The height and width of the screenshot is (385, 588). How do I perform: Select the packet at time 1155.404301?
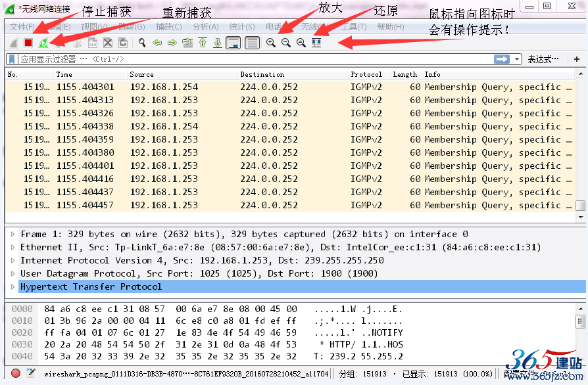(290, 87)
